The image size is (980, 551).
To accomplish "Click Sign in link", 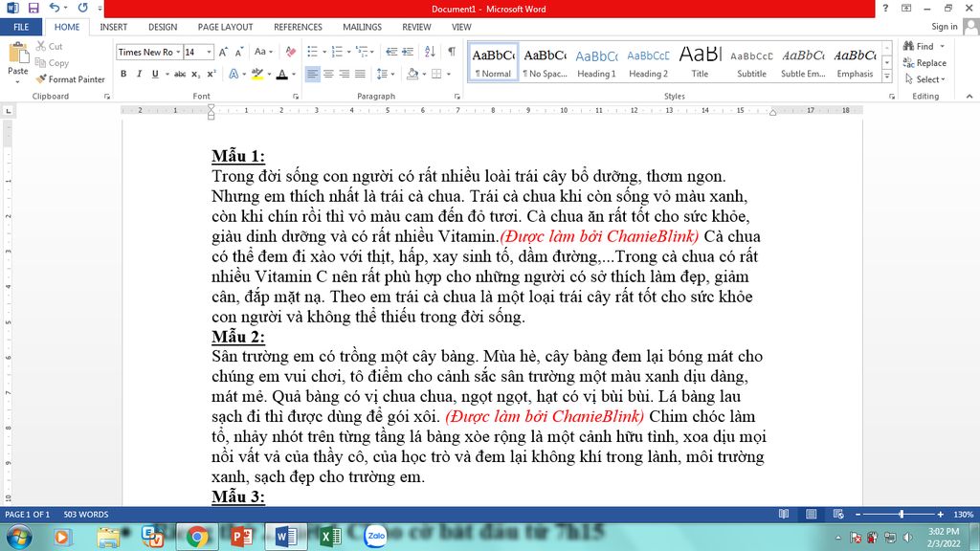I will [x=944, y=26].
